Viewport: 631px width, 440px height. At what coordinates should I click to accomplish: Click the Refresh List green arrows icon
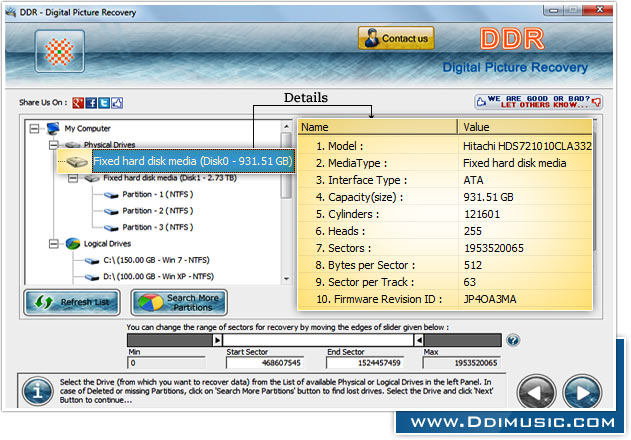click(x=44, y=302)
